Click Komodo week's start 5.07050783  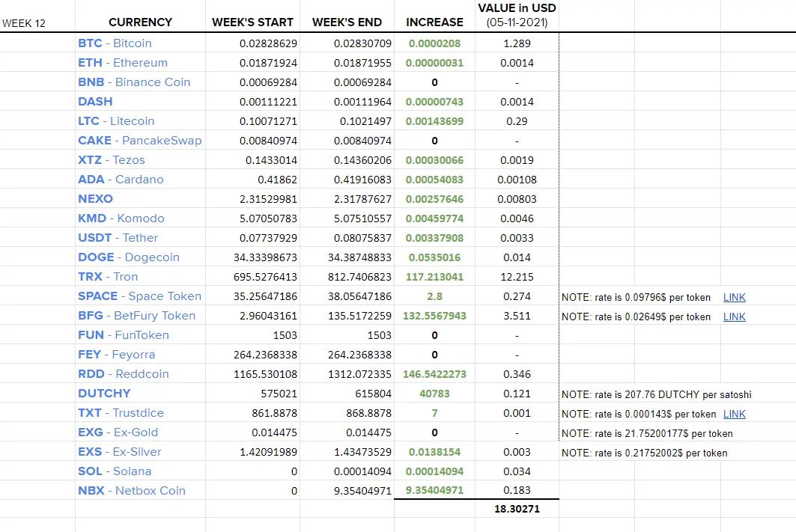[268, 218]
